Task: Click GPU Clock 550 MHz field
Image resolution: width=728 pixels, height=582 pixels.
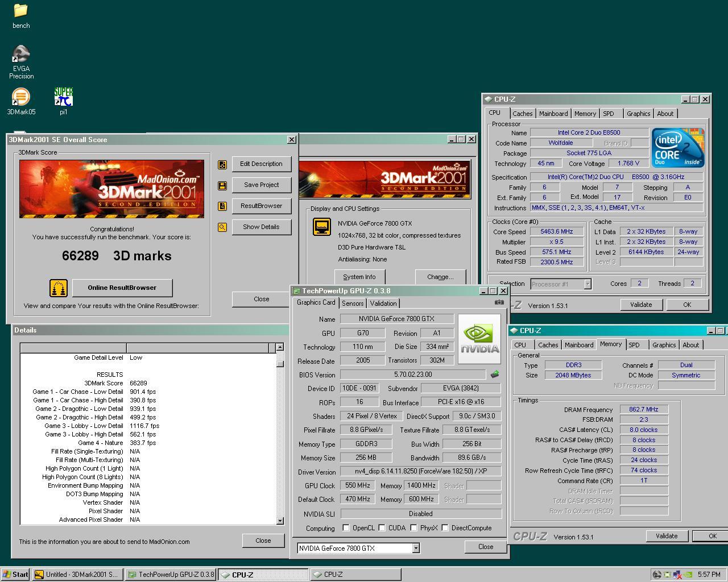Action: click(x=358, y=485)
